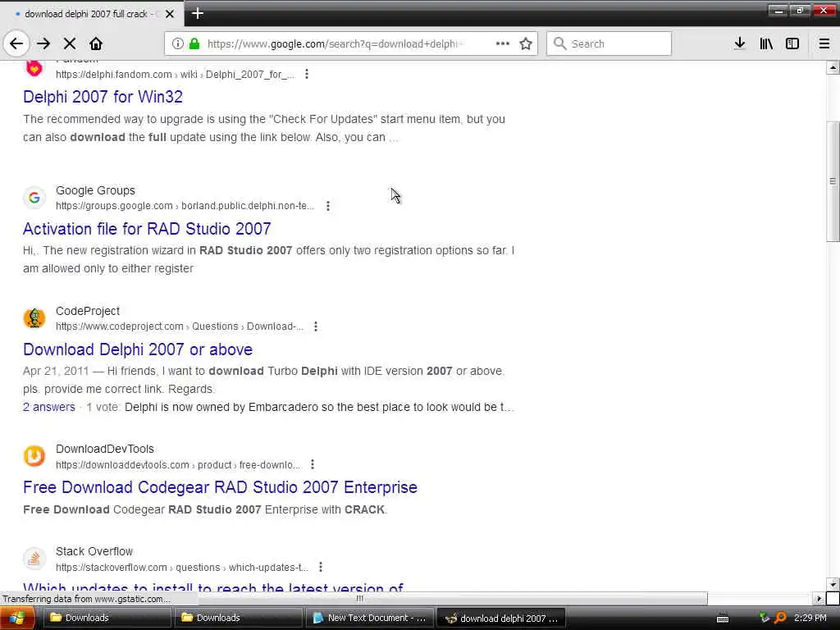Open the Firefox hamburger menu
The height and width of the screenshot is (630, 840).
pos(824,44)
